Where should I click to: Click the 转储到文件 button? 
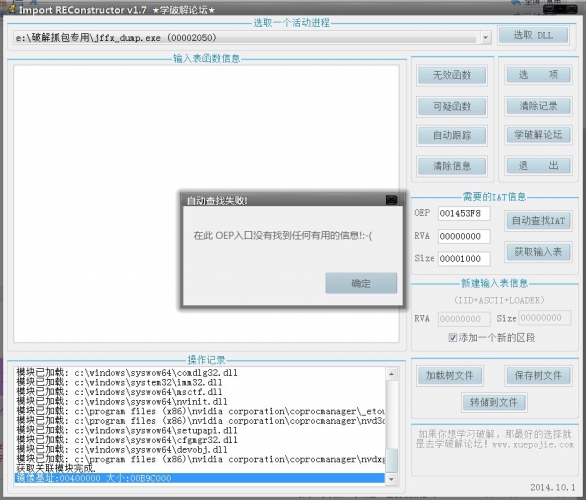[x=494, y=402]
